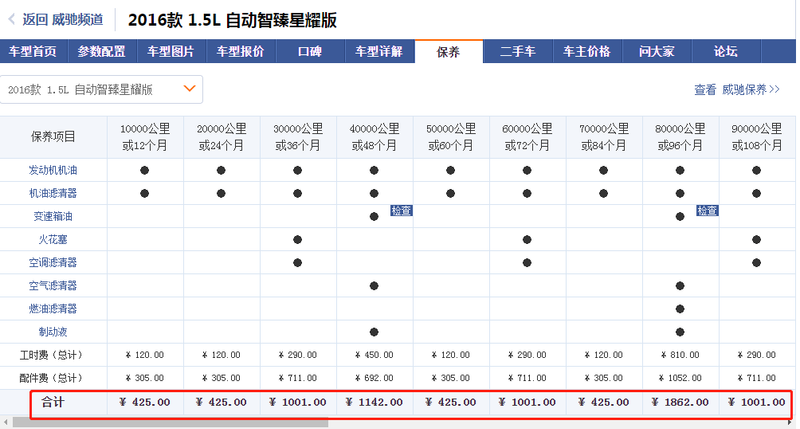Click the horizontal scrollbar below the table

click(400, 422)
